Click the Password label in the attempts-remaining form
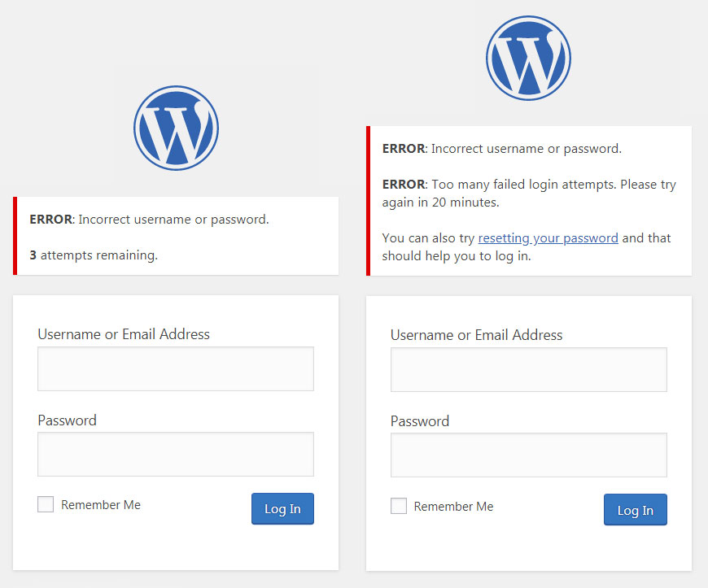Image resolution: width=708 pixels, height=588 pixels. coord(67,420)
